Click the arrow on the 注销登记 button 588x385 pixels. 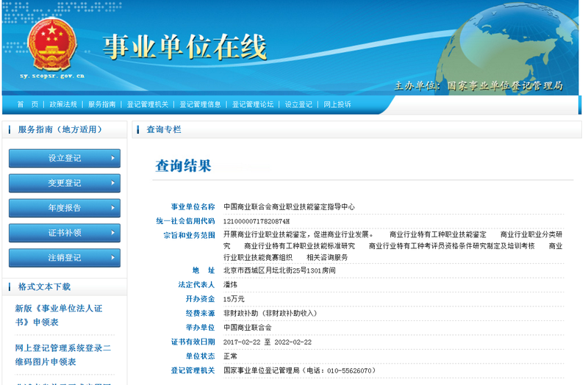(112, 258)
